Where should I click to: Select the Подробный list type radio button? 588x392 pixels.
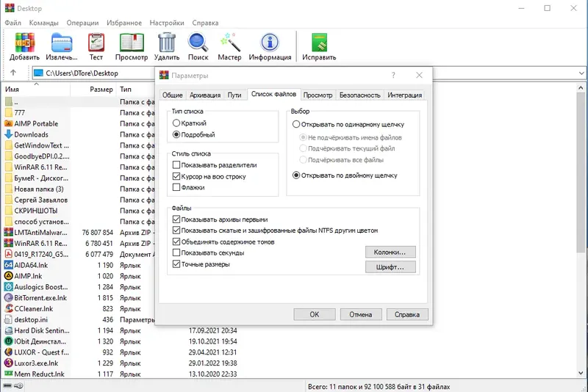176,134
